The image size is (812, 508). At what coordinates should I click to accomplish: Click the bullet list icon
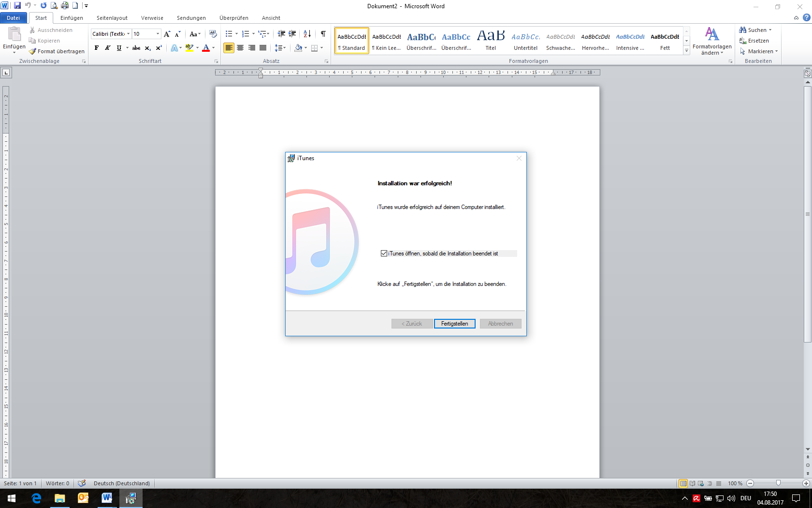tap(229, 34)
